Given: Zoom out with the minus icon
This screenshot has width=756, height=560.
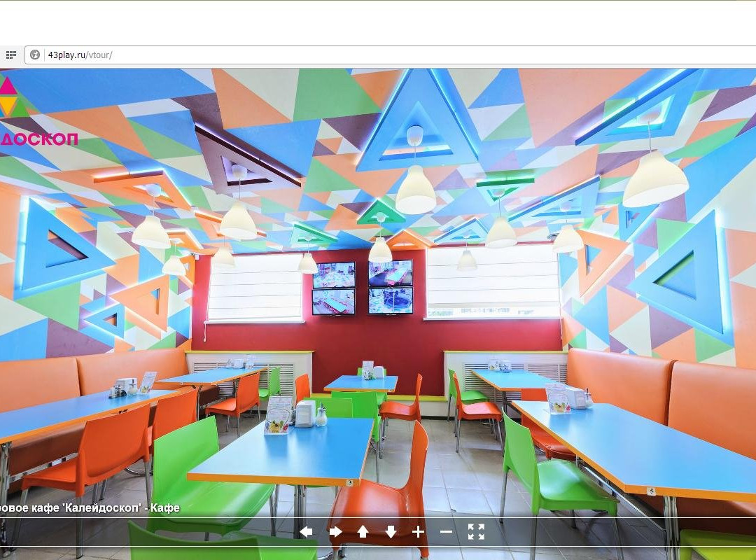Looking at the screenshot, I should [446, 532].
